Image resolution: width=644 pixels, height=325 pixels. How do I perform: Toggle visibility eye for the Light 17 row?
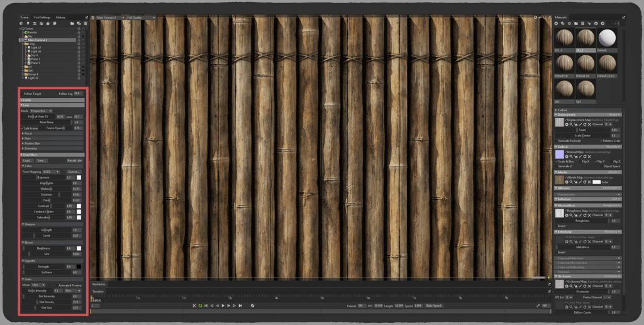(x=83, y=48)
